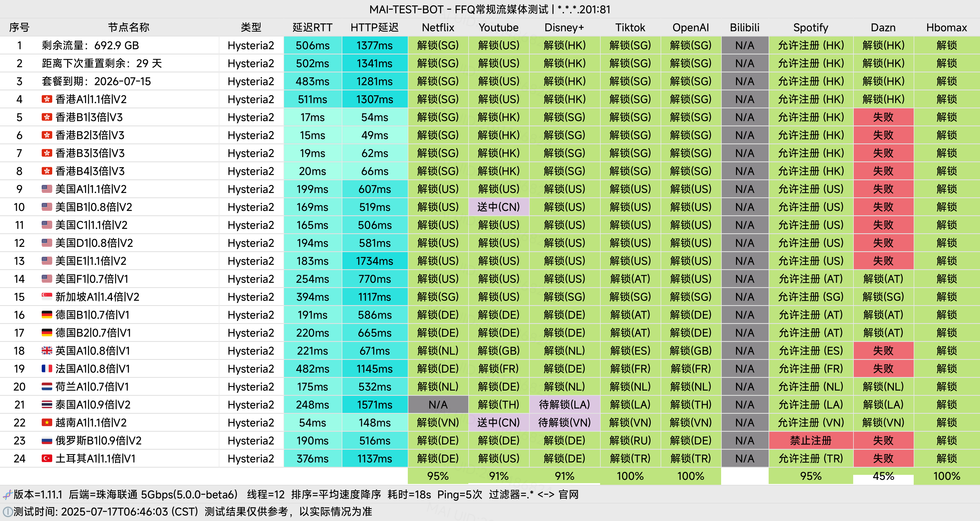Click the flag icon next to 香港B2|3倍|V3
980x521 pixels.
(47, 135)
